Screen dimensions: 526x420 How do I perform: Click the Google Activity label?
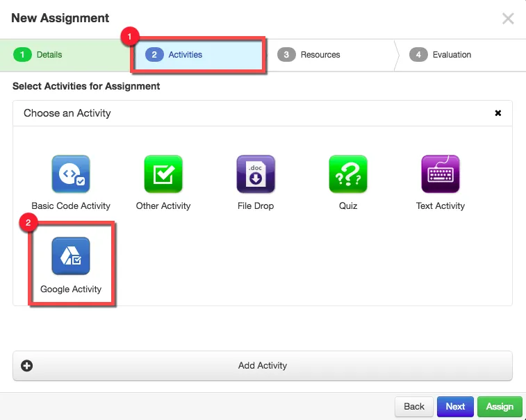[71, 289]
